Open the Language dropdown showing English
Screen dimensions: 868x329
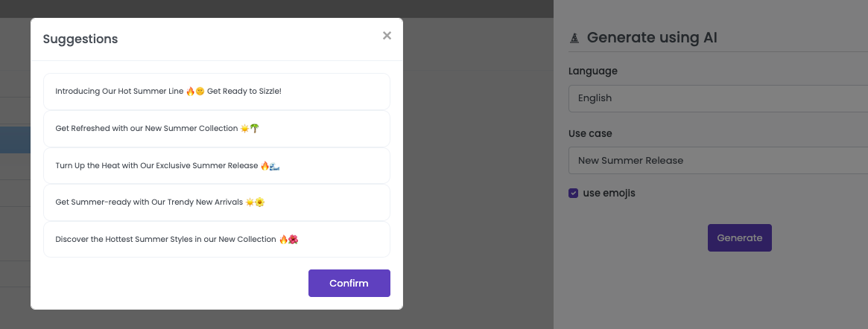click(x=717, y=98)
